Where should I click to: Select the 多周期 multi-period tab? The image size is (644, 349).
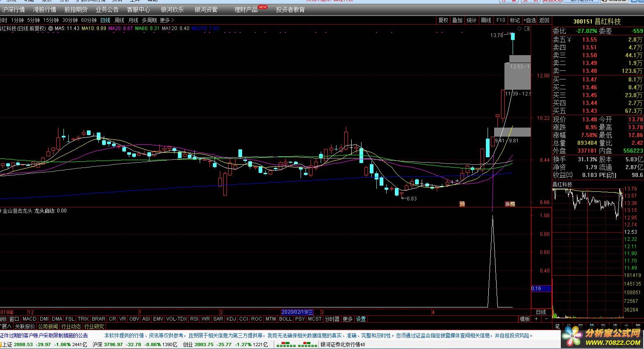click(x=149, y=20)
